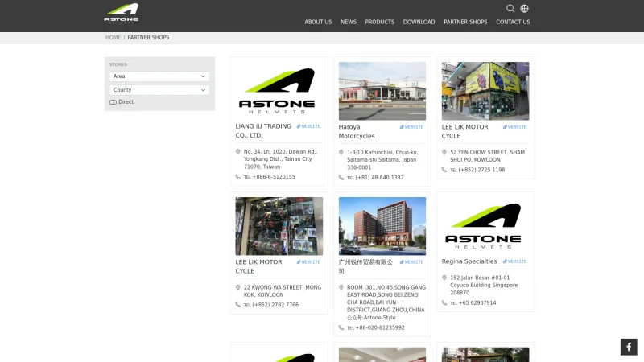Viewport: 644px width, 362px height.
Task: Open website link for Liang IU Trading
Action: point(308,126)
